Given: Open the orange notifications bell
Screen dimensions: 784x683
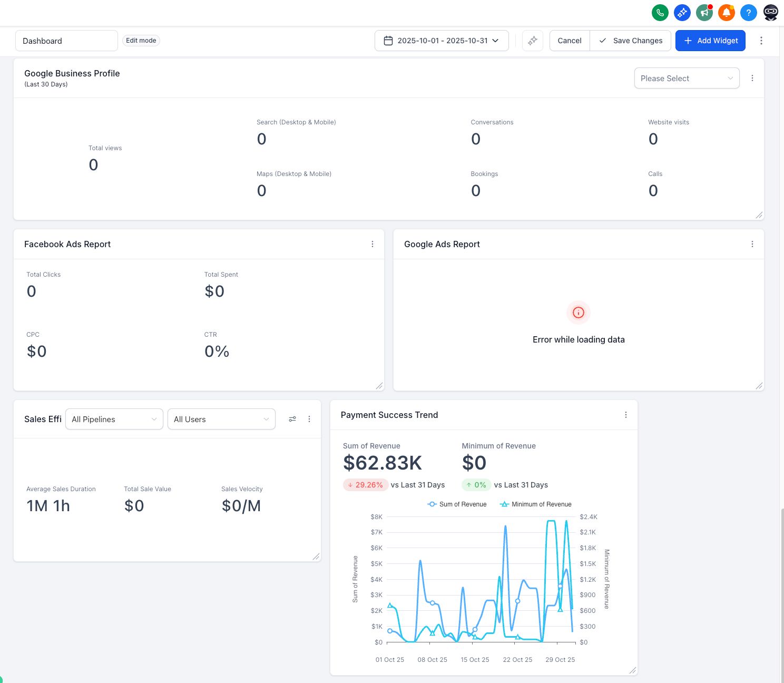Looking at the screenshot, I should 726,12.
